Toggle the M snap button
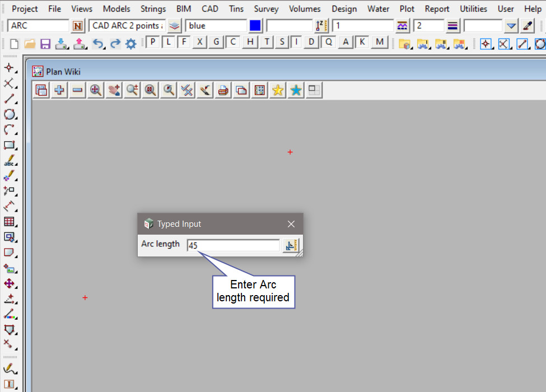Viewport: 546px width, 392px height. pyautogui.click(x=380, y=42)
